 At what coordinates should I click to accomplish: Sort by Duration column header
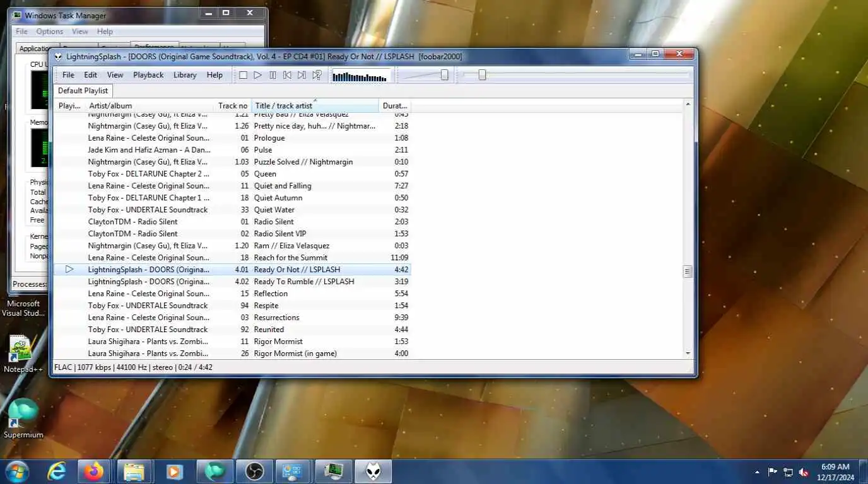(395, 106)
